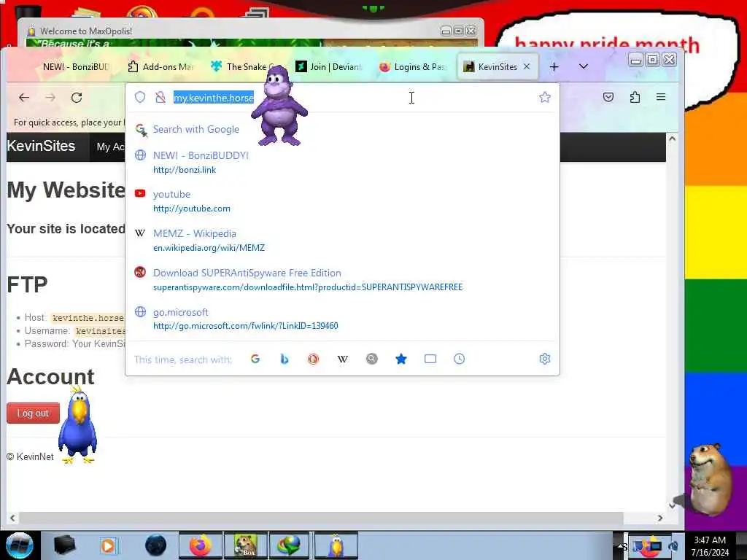Click the vertical scrollbar up arrow
The width and height of the screenshot is (747, 560).
(x=672, y=139)
